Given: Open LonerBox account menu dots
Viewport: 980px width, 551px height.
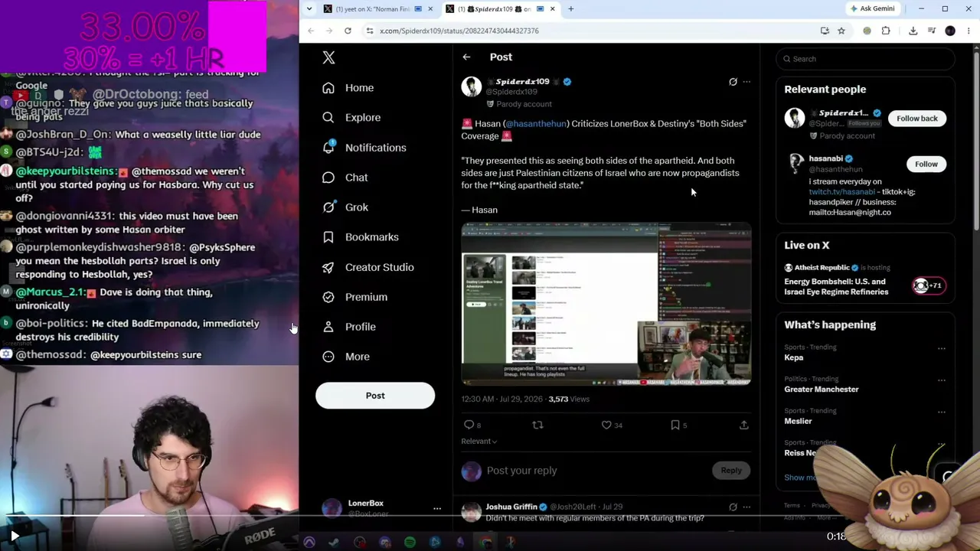Looking at the screenshot, I should click(x=437, y=509).
